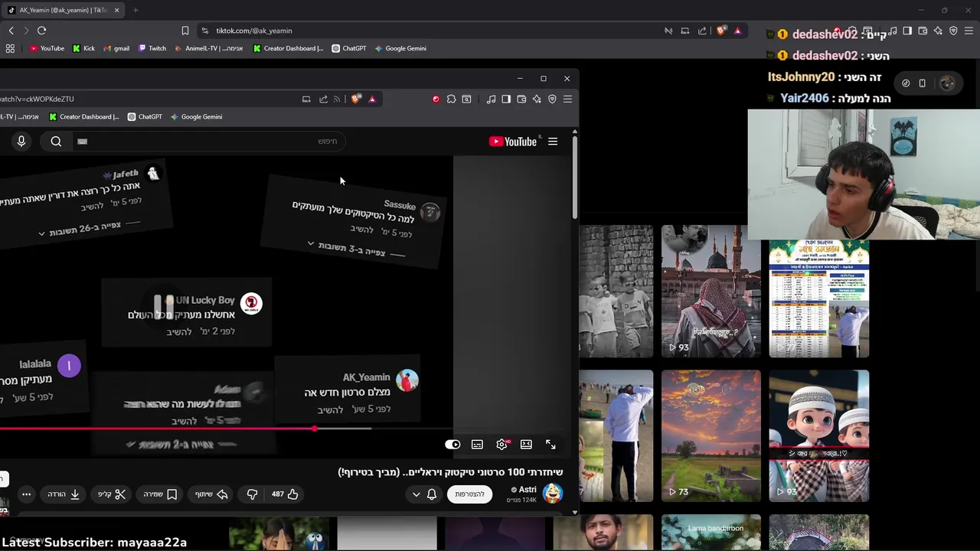Open cartoon boys TikTok thumbnail

818,435
